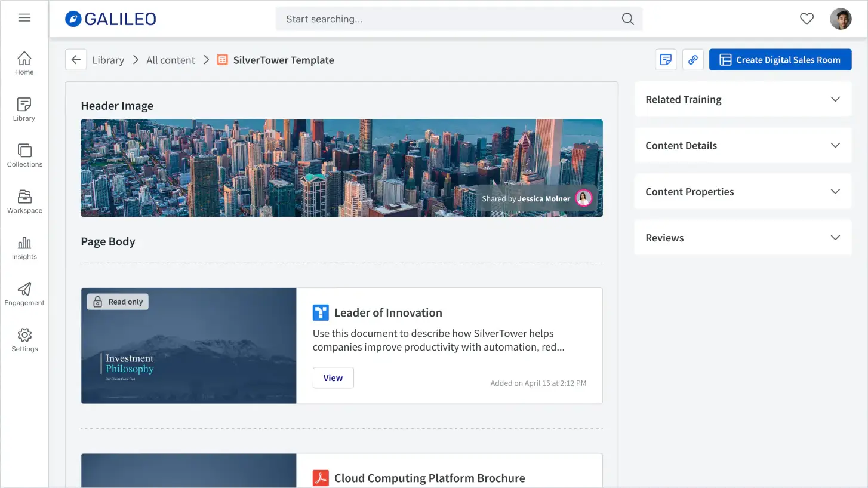Click Create Digital Sales Room button

click(780, 60)
